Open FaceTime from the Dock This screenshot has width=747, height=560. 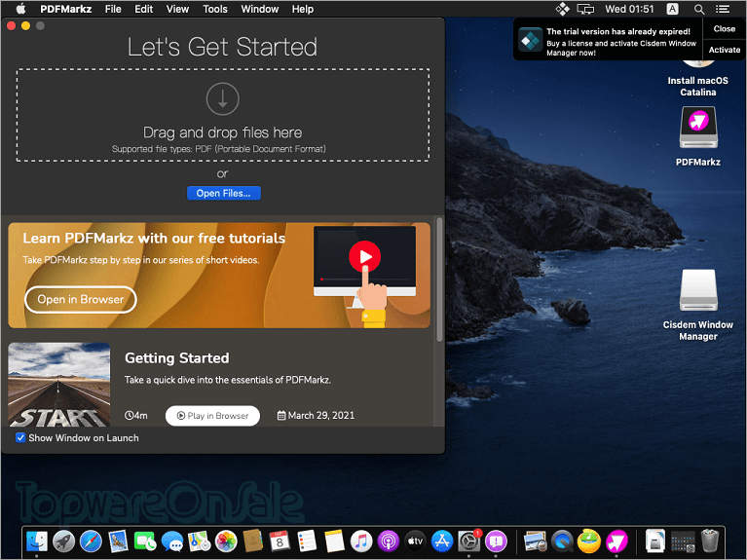[145, 541]
